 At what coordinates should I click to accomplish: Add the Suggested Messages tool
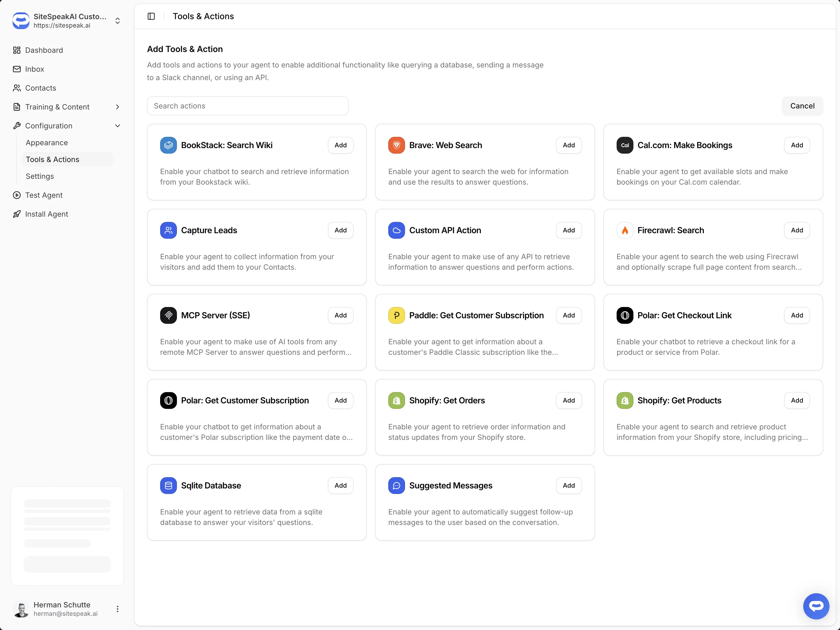pyautogui.click(x=568, y=485)
